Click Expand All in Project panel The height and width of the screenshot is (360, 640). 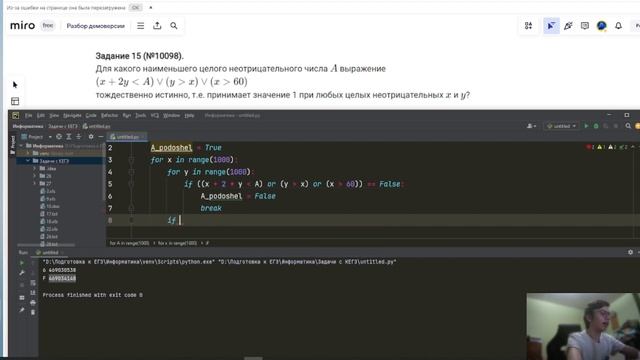69,137
